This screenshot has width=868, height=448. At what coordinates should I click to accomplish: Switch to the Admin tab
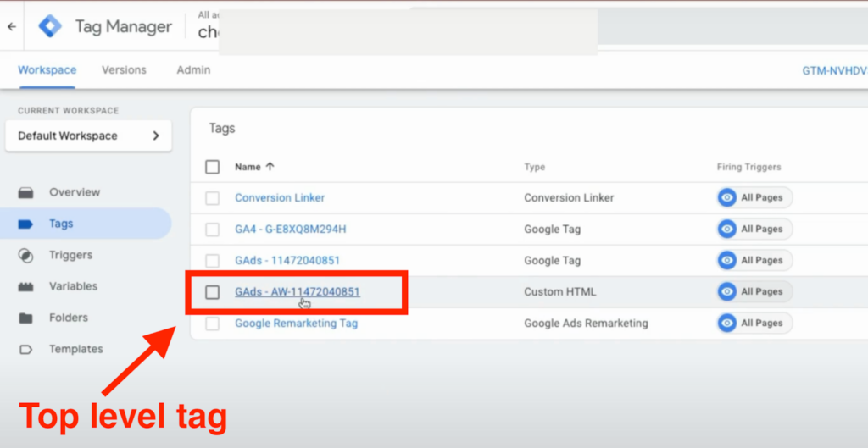193,70
